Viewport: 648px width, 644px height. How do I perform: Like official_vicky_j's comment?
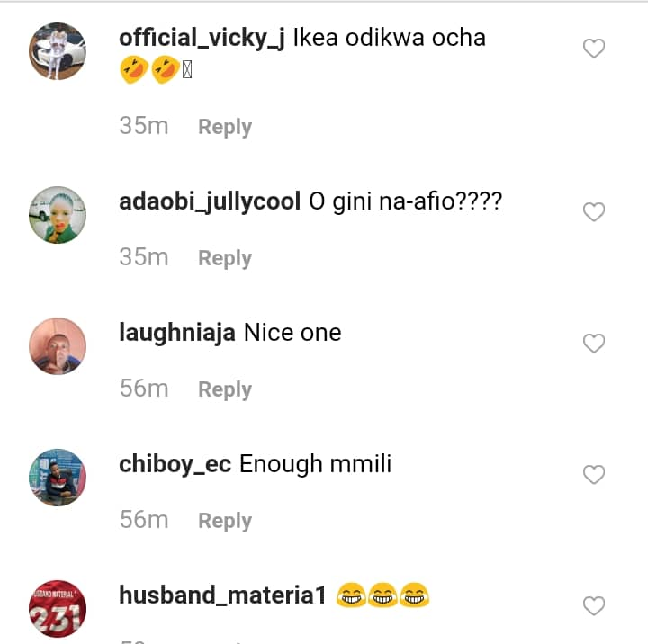(x=594, y=49)
